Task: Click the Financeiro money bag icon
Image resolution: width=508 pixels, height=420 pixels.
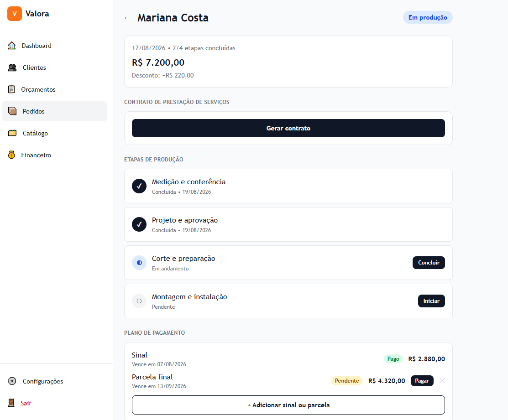Action: [12, 155]
